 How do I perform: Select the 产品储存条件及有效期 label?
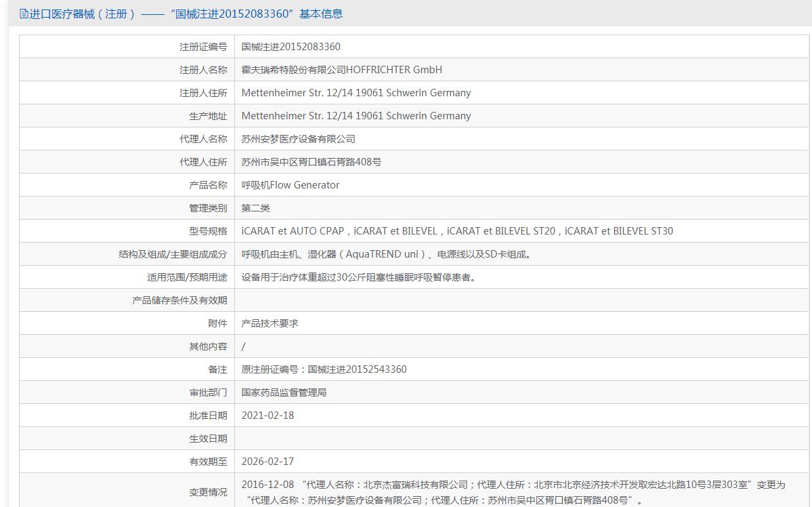pos(179,301)
